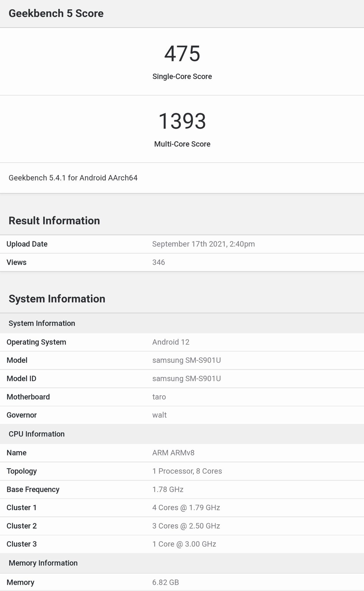Click the Governor label
This screenshot has height=591, width=364.
[22, 415]
